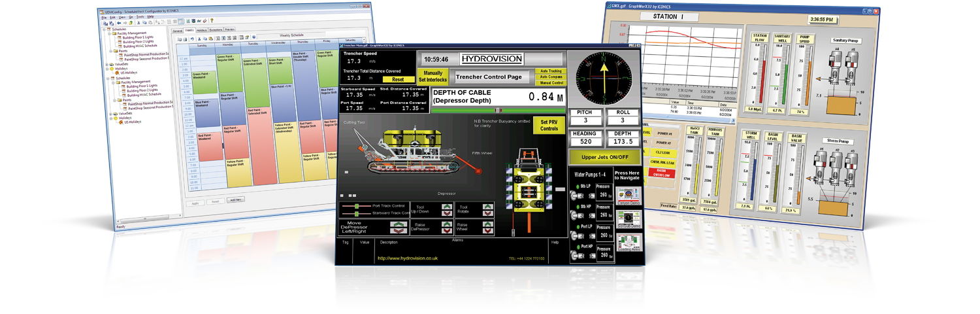Click the Sanitary Pump label in Station I window
The width and height of the screenshot is (980, 314).
[x=845, y=41]
